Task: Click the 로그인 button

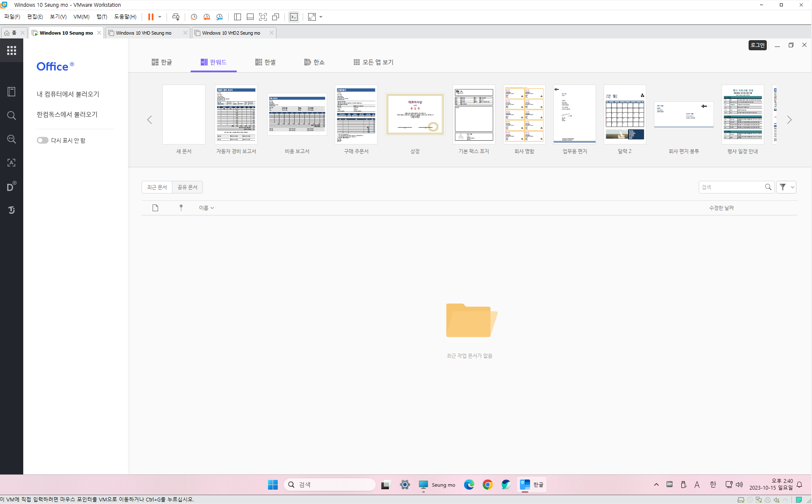Action: pos(757,45)
